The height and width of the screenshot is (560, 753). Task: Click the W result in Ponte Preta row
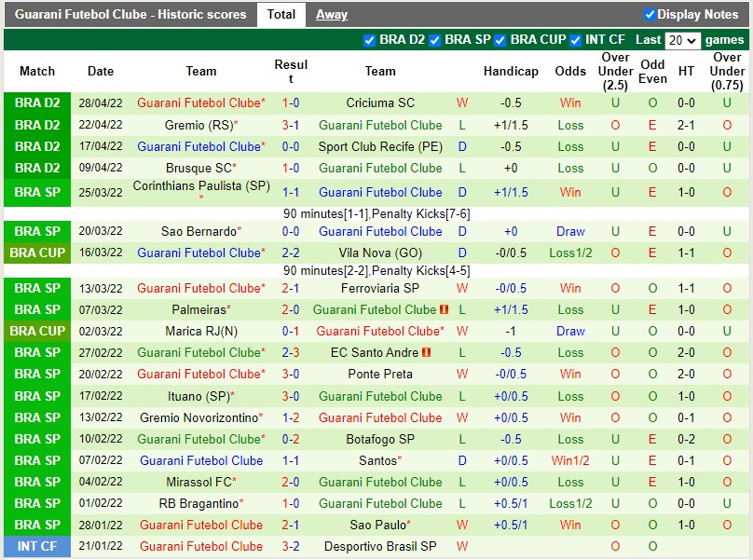[462, 375]
